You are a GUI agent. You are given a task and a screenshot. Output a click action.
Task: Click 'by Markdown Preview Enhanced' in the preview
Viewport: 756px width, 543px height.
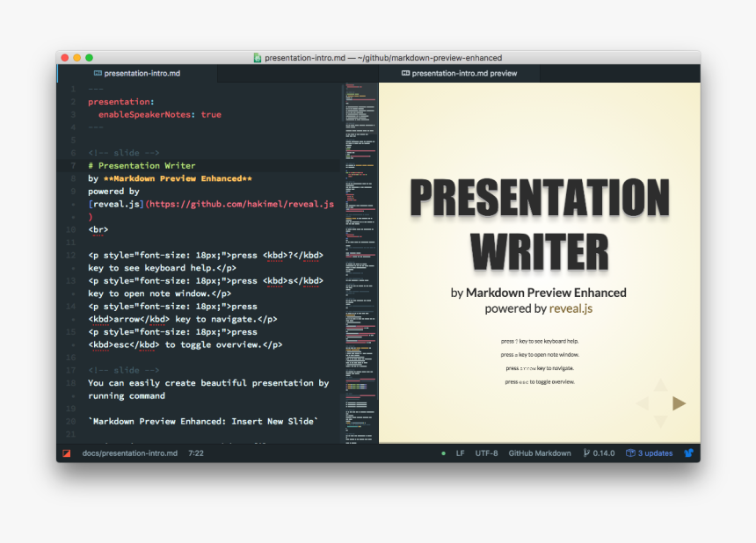point(539,293)
